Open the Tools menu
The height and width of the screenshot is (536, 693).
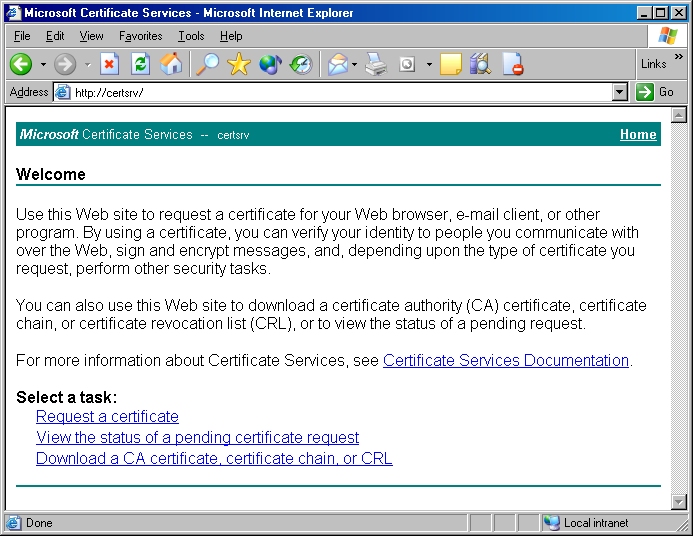tap(191, 36)
